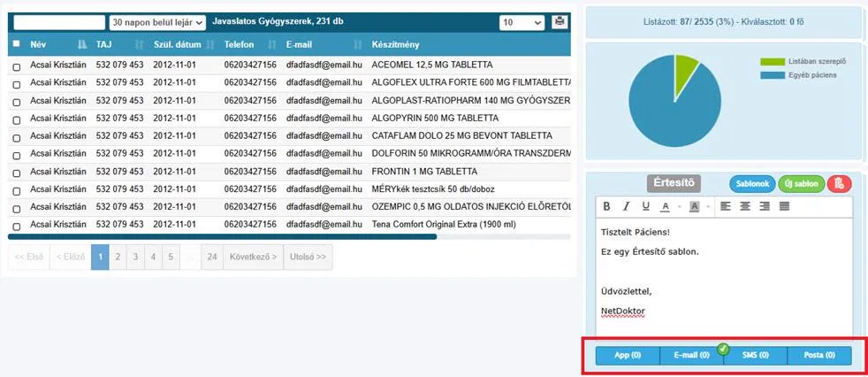Open the rows-per-page dropdown showing 10
This screenshot has height=377, width=868.
click(522, 22)
